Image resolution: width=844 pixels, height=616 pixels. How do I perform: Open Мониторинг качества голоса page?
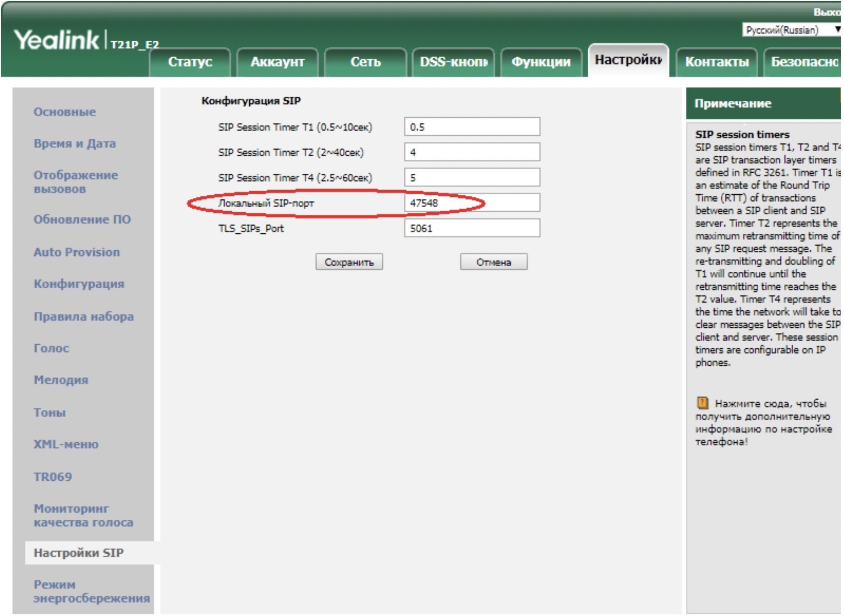(83, 516)
